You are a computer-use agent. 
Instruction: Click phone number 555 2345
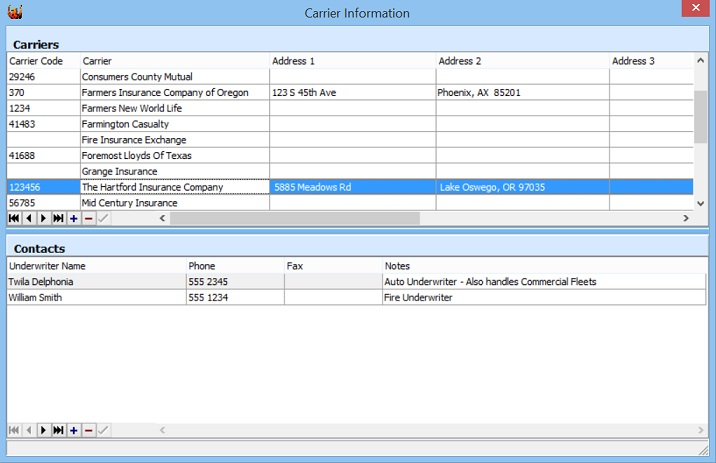pos(235,282)
